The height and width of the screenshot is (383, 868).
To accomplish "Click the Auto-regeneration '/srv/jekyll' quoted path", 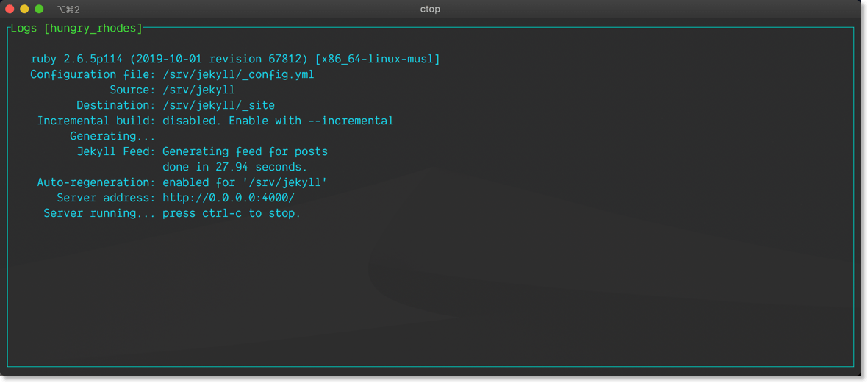I will pyautogui.click(x=284, y=182).
